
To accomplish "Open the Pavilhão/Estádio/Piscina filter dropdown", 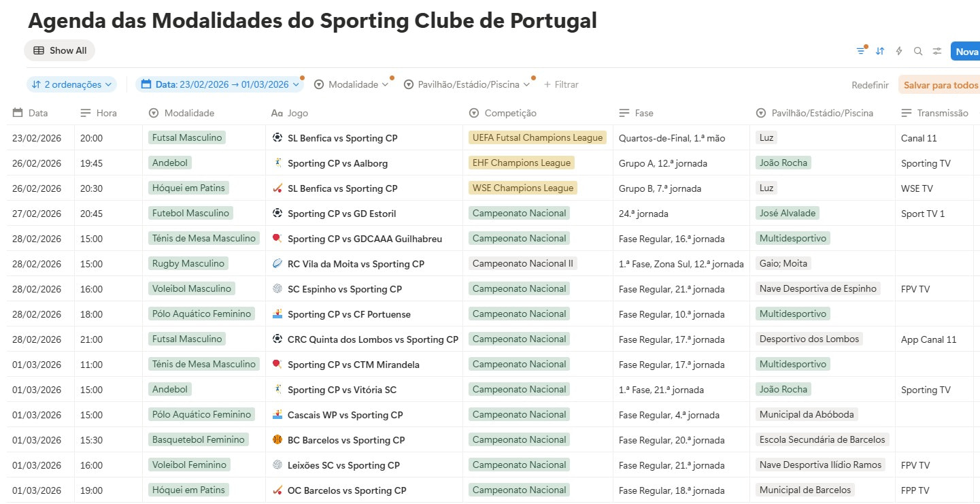I will [x=467, y=85].
